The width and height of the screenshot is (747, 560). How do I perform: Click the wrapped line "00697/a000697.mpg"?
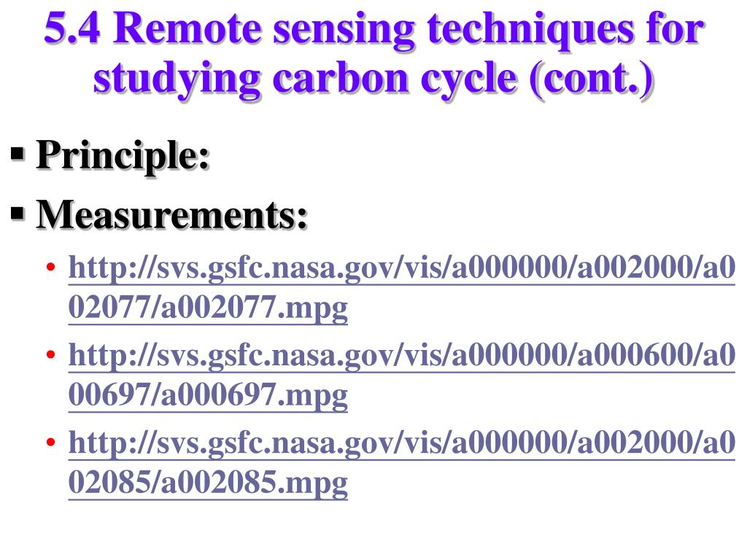208,396
